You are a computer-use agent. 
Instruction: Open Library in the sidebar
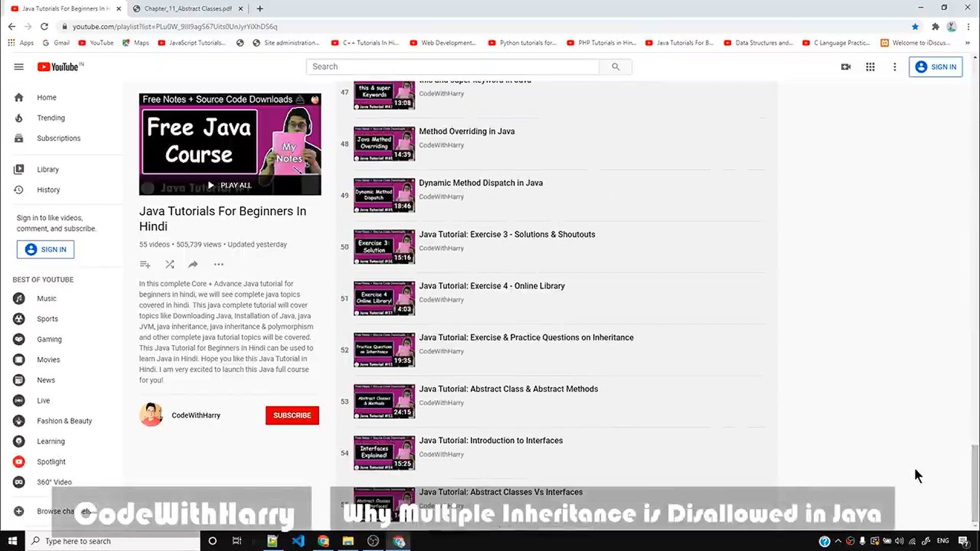[x=47, y=169]
